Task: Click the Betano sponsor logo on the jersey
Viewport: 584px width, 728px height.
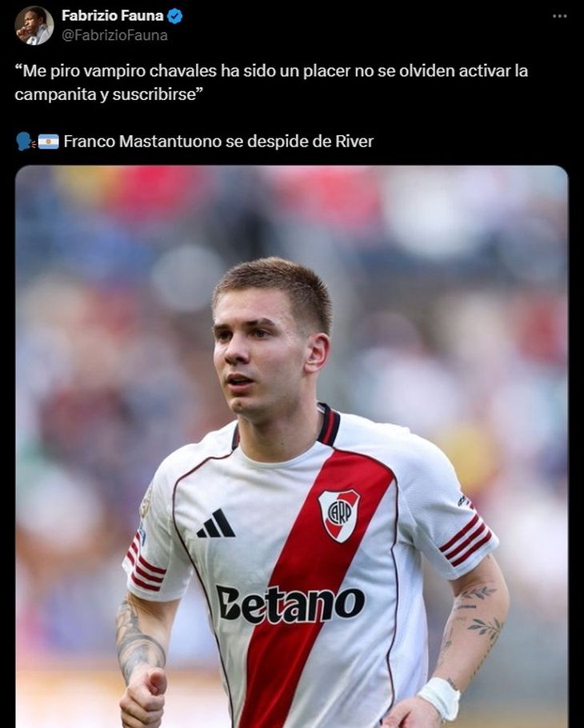Action: [290, 603]
